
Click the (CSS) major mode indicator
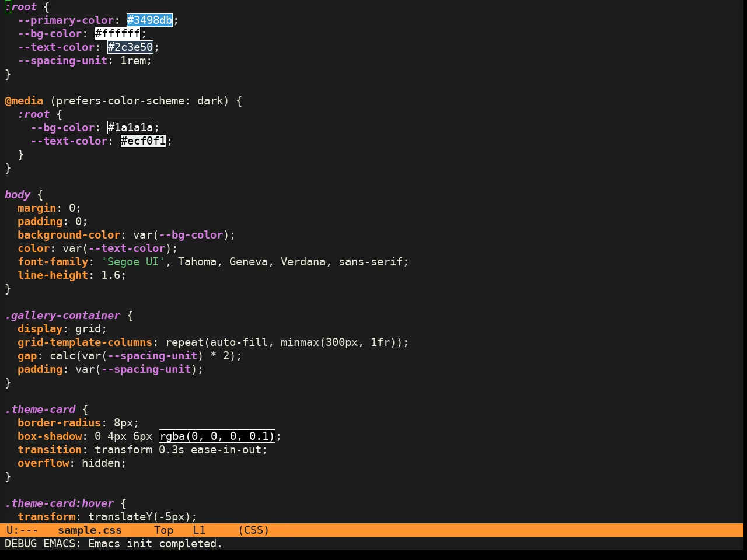[253, 530]
